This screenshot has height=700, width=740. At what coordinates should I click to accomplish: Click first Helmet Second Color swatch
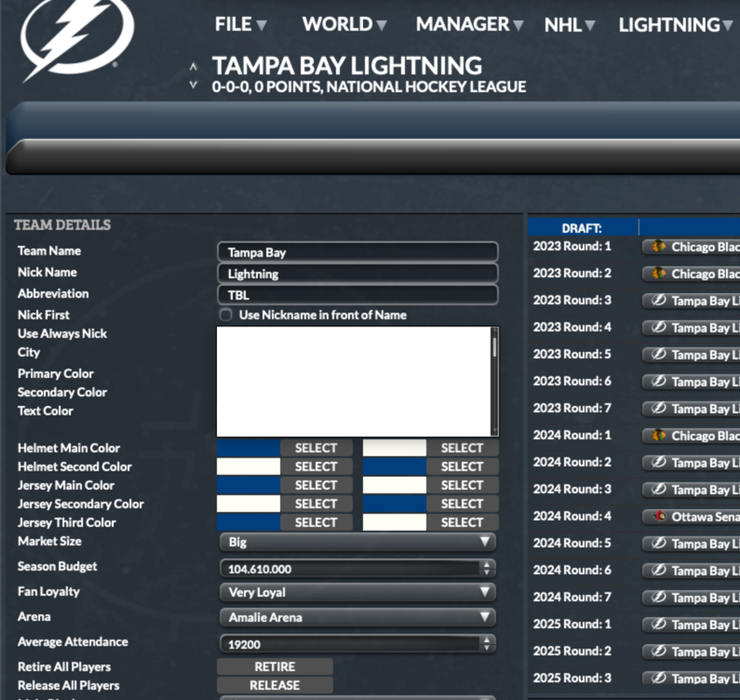click(248, 466)
